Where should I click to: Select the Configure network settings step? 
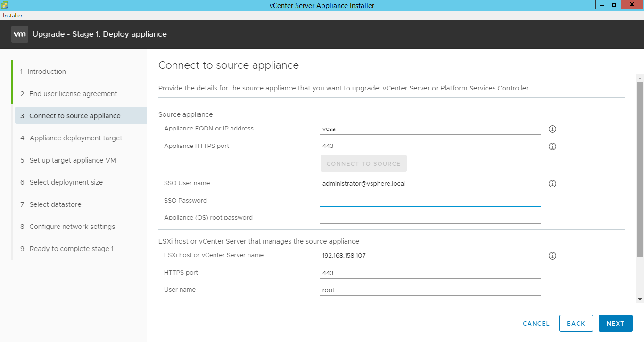pos(72,226)
